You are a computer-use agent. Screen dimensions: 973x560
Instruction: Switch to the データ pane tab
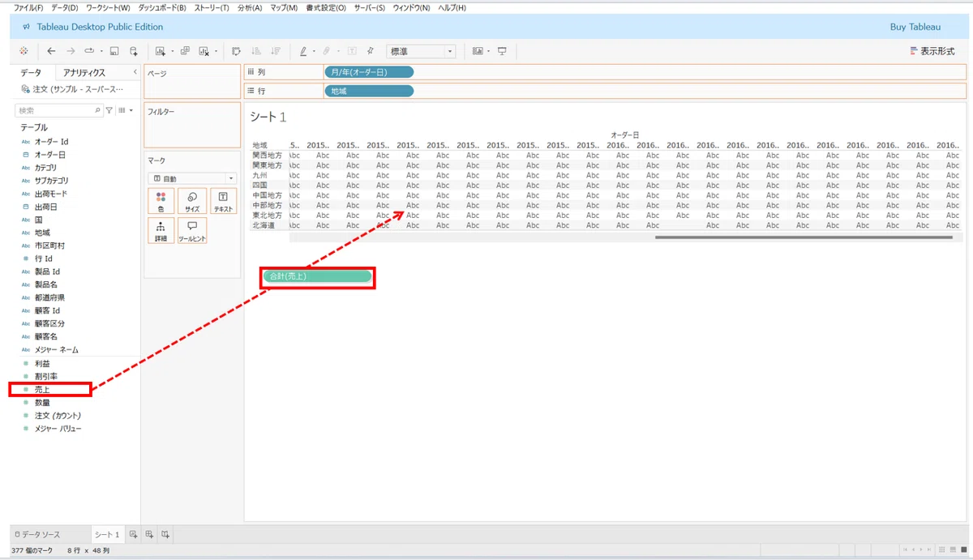pyautogui.click(x=31, y=73)
